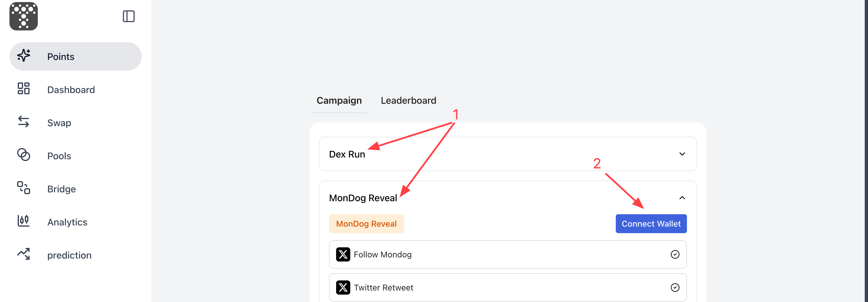Expand the Dex Run section chevron
The width and height of the screenshot is (868, 302).
click(682, 154)
